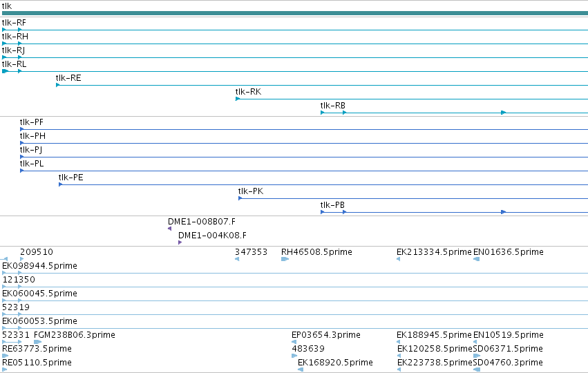Click the EK188945.5prime label
Viewport: 588px width, 373px height.
[x=434, y=335]
